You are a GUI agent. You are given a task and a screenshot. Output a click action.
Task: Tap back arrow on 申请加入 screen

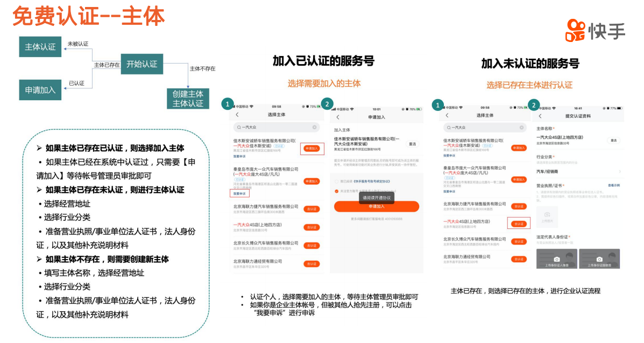coord(338,117)
